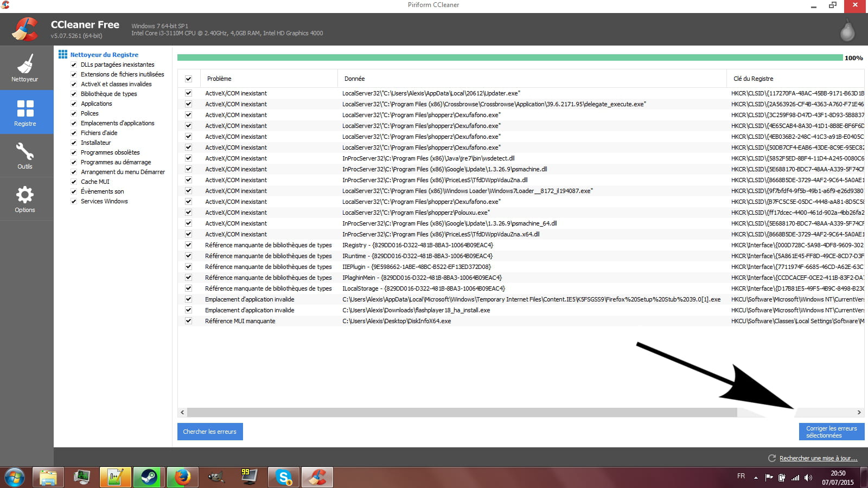Sort by the Problème column header
The image size is (868, 488).
tap(269, 79)
